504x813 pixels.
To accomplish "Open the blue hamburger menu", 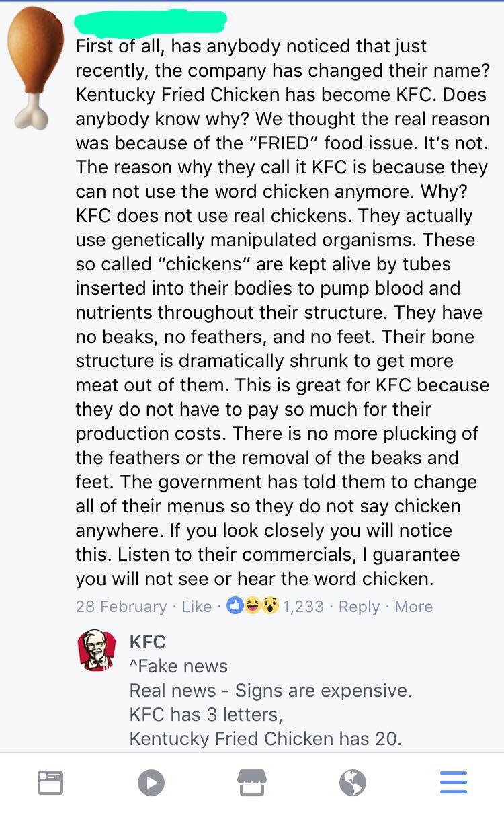I will pyautogui.click(x=453, y=783).
